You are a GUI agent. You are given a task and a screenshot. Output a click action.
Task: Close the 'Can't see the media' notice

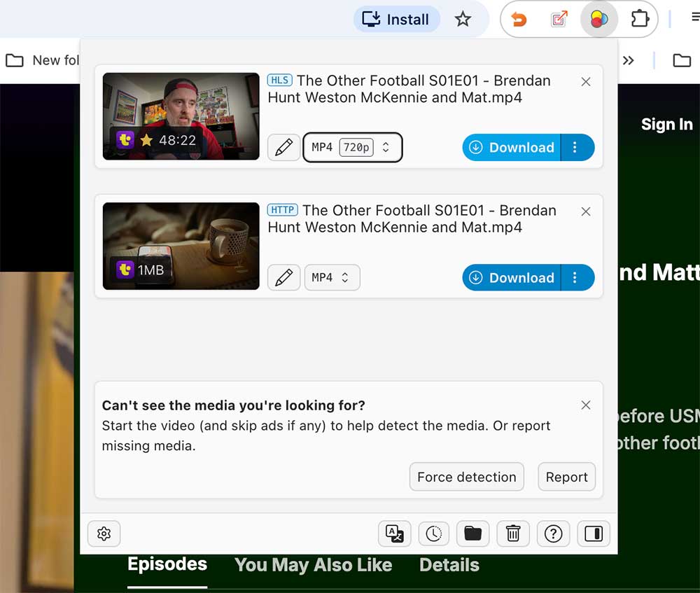pyautogui.click(x=586, y=405)
